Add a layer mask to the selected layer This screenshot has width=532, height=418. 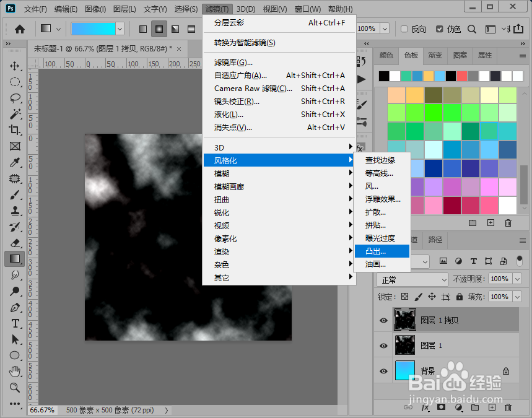coord(441,408)
